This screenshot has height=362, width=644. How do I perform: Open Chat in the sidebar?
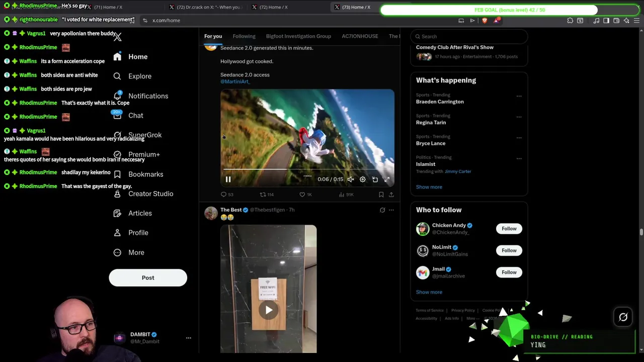(128, 116)
